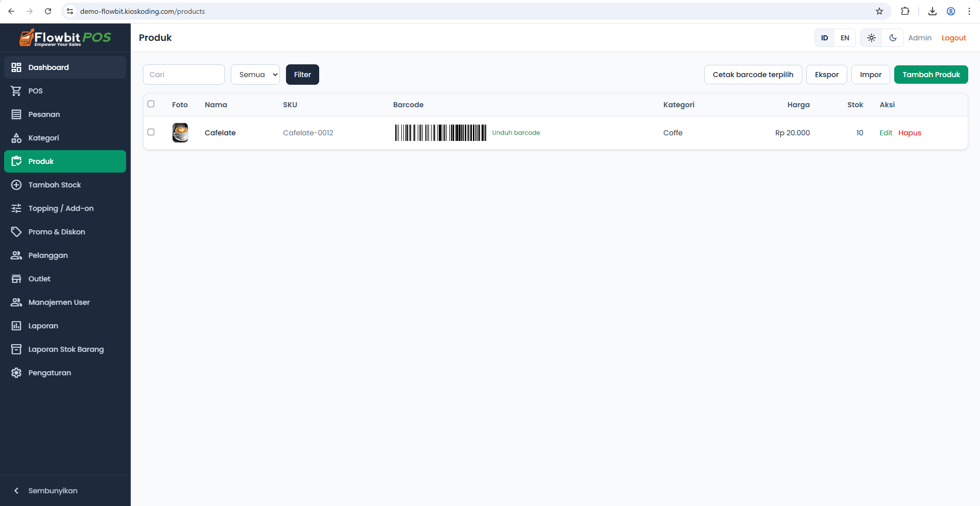This screenshot has height=506, width=980.
Task: Click the Tambah Produk button
Action: 930,74
